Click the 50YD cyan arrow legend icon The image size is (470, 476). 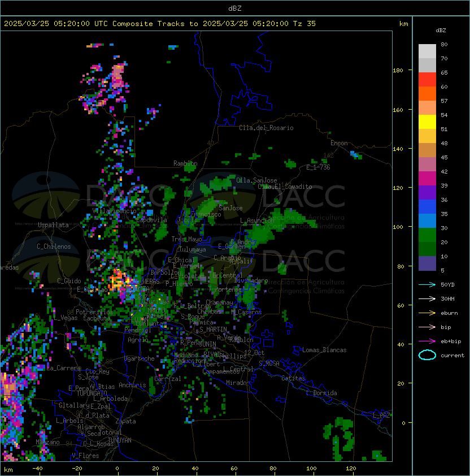tap(427, 284)
